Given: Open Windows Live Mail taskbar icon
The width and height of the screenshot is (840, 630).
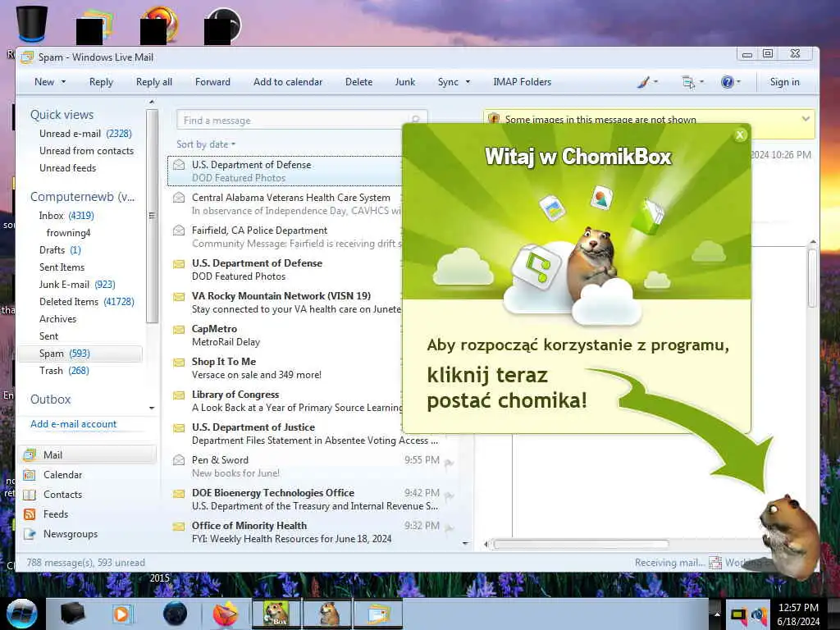Looking at the screenshot, I should (378, 614).
